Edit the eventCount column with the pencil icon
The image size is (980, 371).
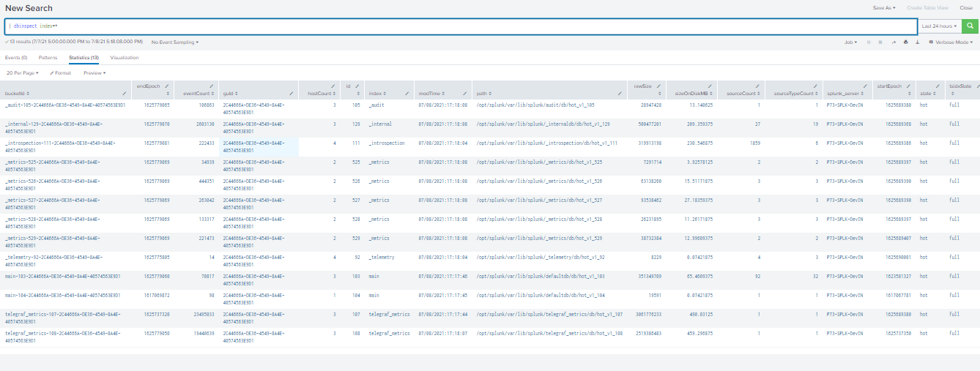(x=212, y=86)
